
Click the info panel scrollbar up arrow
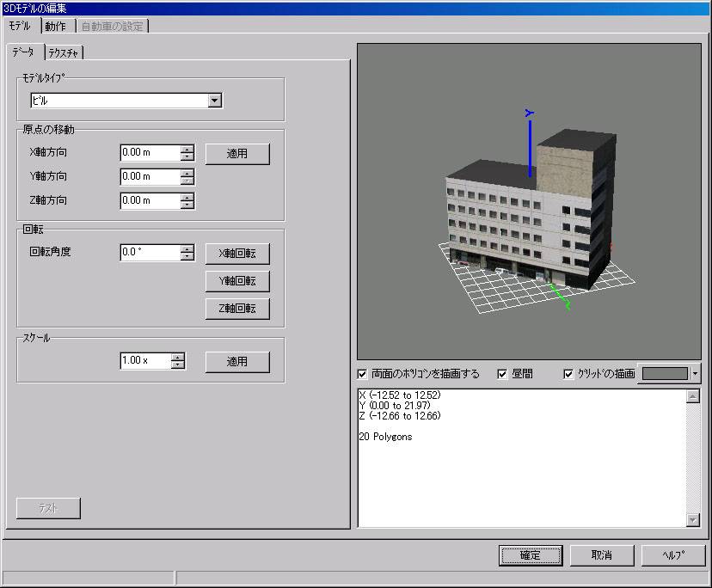692,396
